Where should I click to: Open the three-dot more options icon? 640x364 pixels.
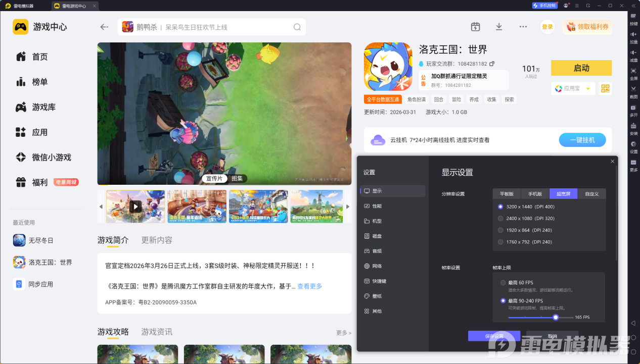523,27
